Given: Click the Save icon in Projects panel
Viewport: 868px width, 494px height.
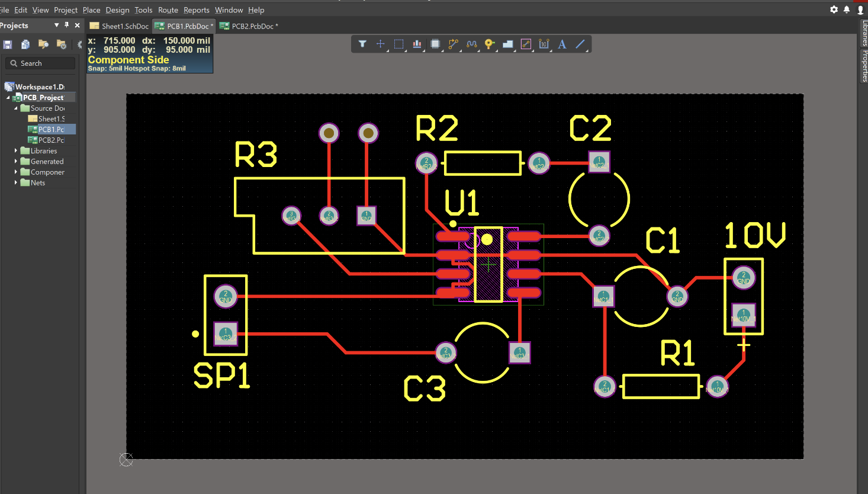Looking at the screenshot, I should [8, 44].
